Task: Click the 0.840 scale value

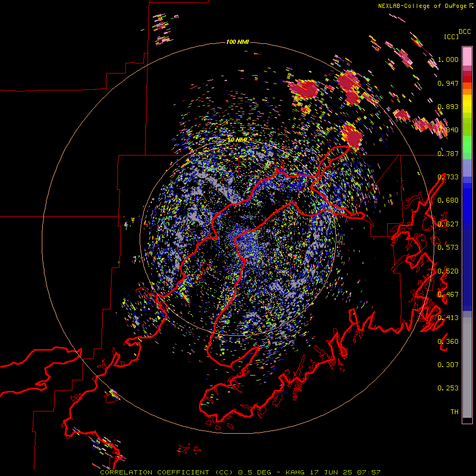Action: [x=448, y=130]
